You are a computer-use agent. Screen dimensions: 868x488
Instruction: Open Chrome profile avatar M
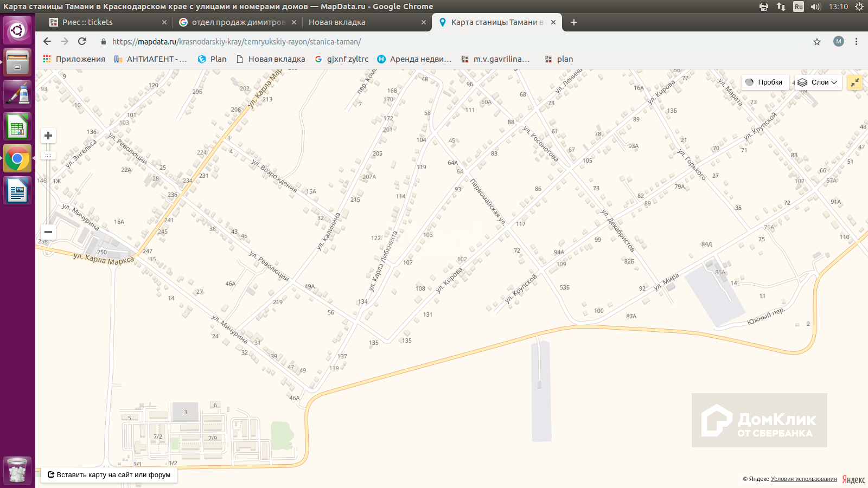click(x=839, y=42)
